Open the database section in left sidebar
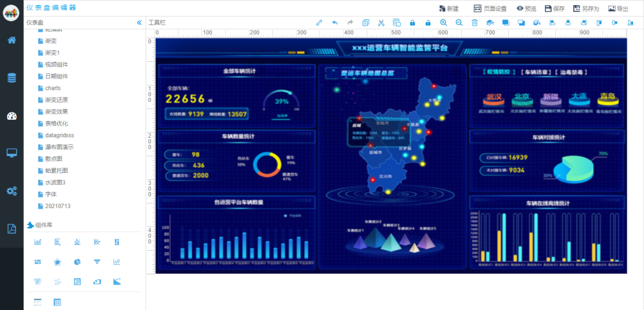 click(12, 78)
